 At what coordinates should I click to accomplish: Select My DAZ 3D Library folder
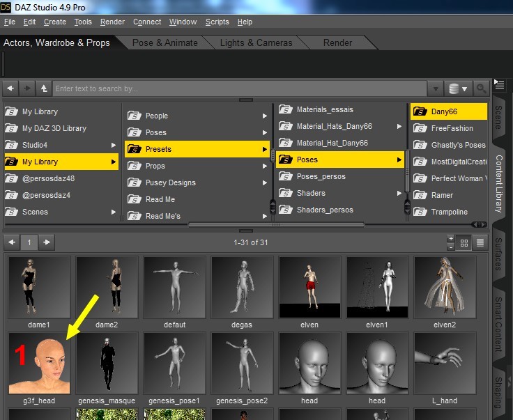pos(61,128)
